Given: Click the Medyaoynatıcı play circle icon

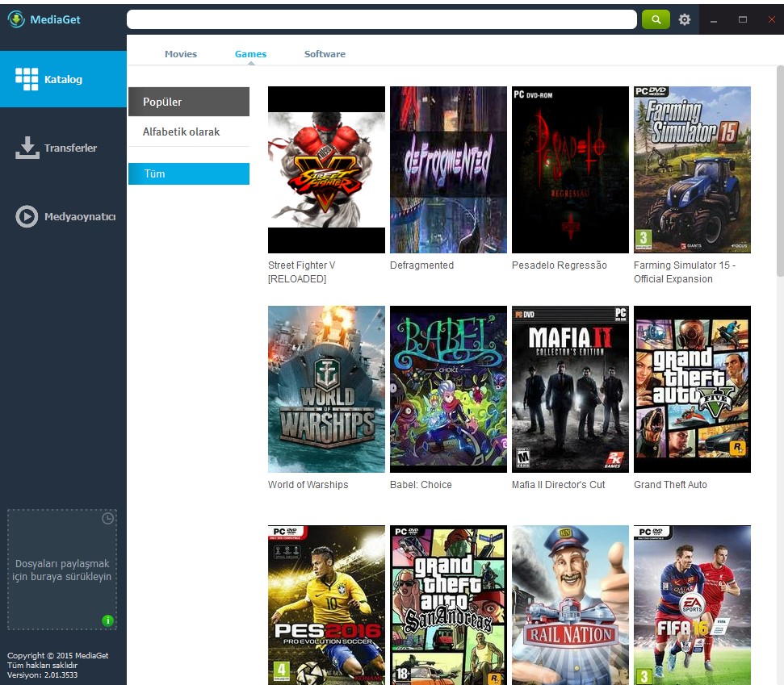Looking at the screenshot, I should click(x=27, y=216).
